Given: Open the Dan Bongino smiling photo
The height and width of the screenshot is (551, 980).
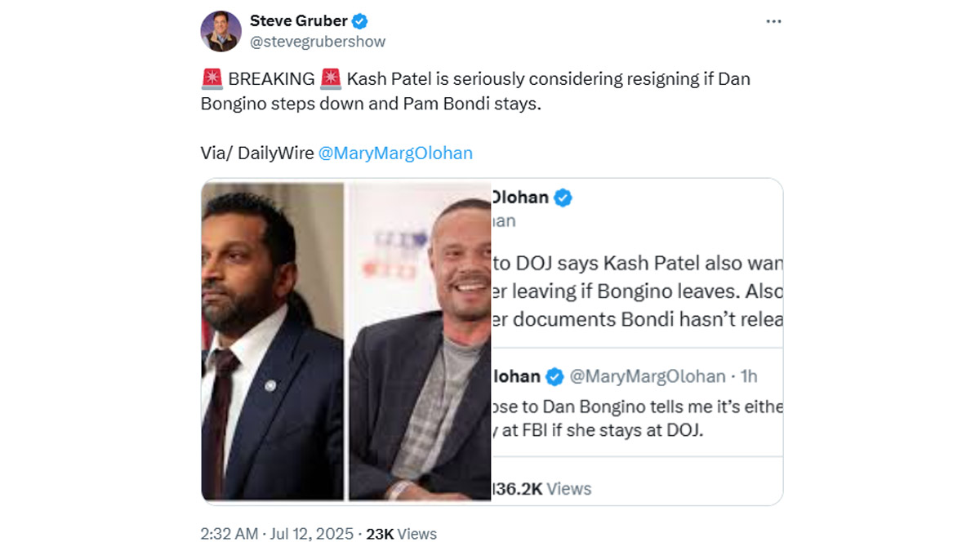Looking at the screenshot, I should point(420,340).
